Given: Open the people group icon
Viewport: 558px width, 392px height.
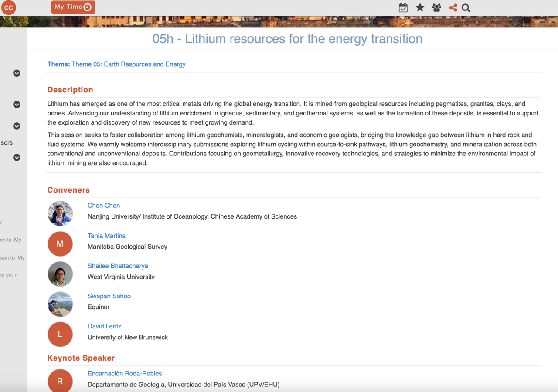Looking at the screenshot, I should 436,8.
